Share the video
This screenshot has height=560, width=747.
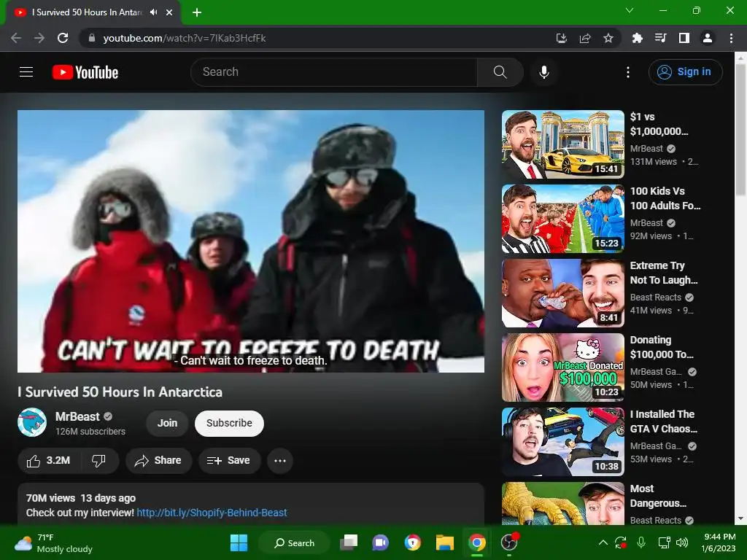coord(158,461)
